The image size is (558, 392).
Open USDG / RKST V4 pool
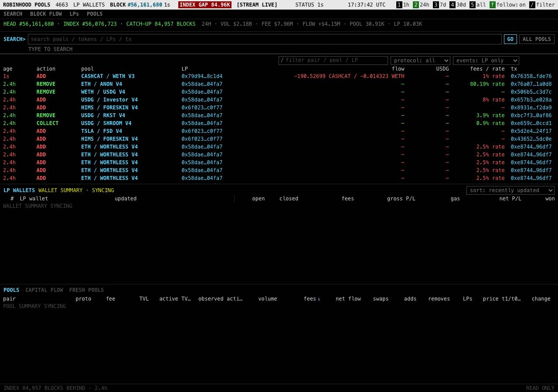click(103, 115)
